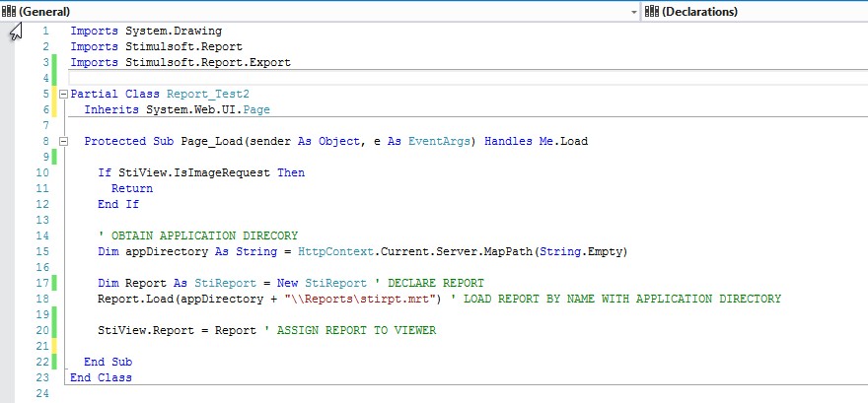This screenshot has height=403, width=868.
Task: Click comment 'ASSIGN REPORT TO VIEWER'
Action: pos(356,331)
